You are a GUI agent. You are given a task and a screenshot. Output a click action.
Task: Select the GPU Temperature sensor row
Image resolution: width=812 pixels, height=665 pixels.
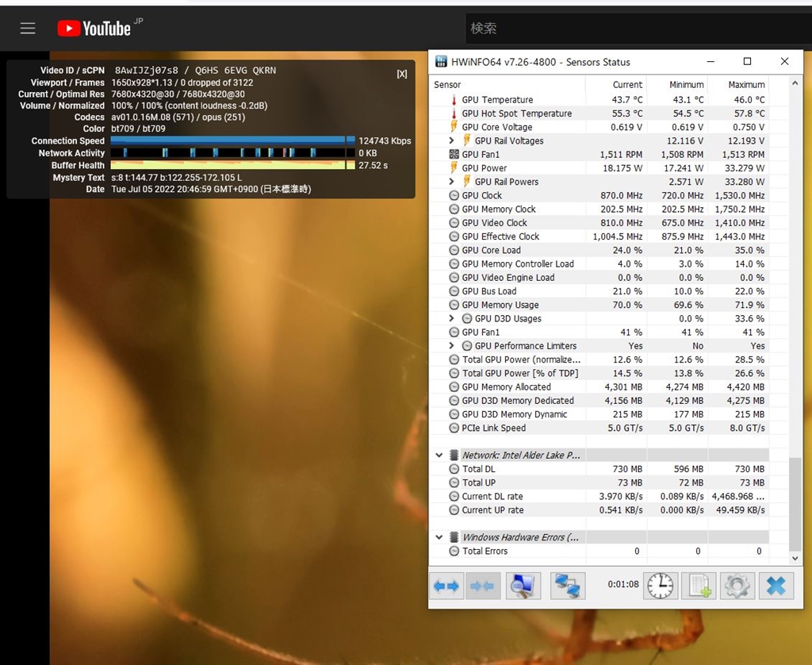(599, 99)
